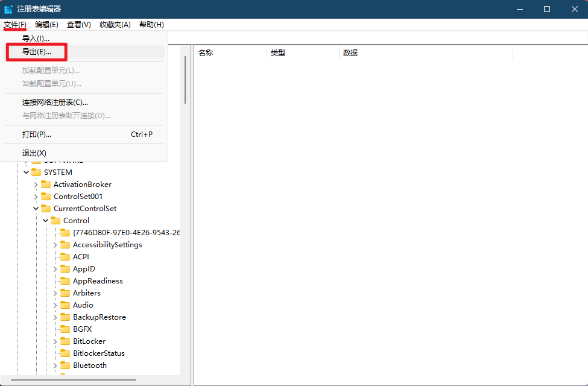Click the 名称 column header
The image size is (588, 386).
[x=229, y=53]
